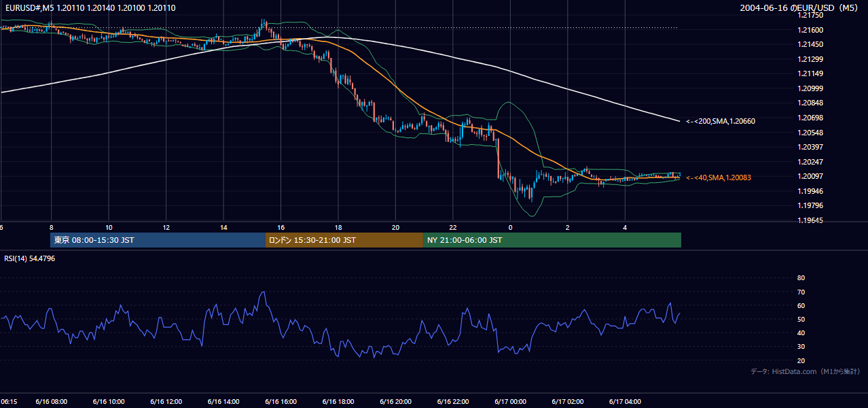Click hour tick 22 under price chart
Viewport: 868px width, 408px height.
point(453,227)
